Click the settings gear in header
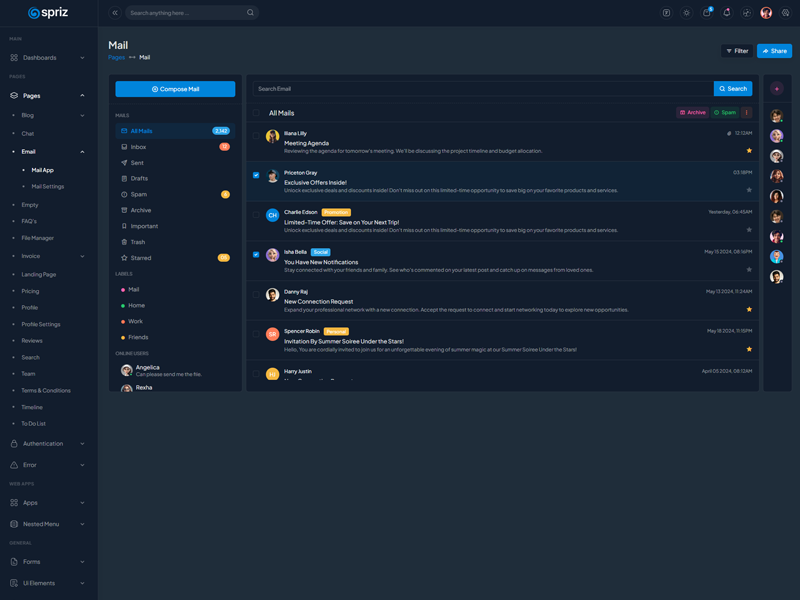 [786, 13]
